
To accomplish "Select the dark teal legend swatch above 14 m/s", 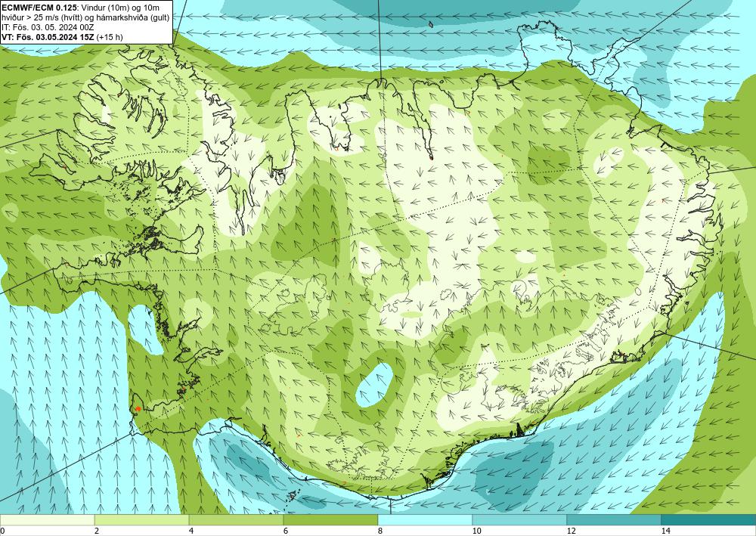I will click(x=709, y=520).
